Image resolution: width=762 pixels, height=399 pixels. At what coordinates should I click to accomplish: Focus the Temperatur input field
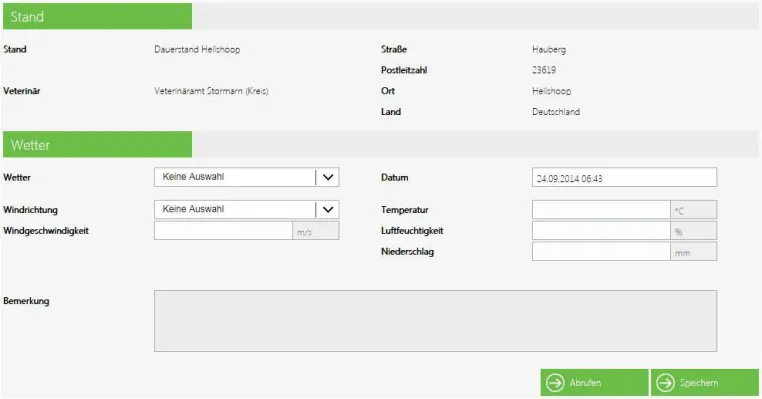601,210
